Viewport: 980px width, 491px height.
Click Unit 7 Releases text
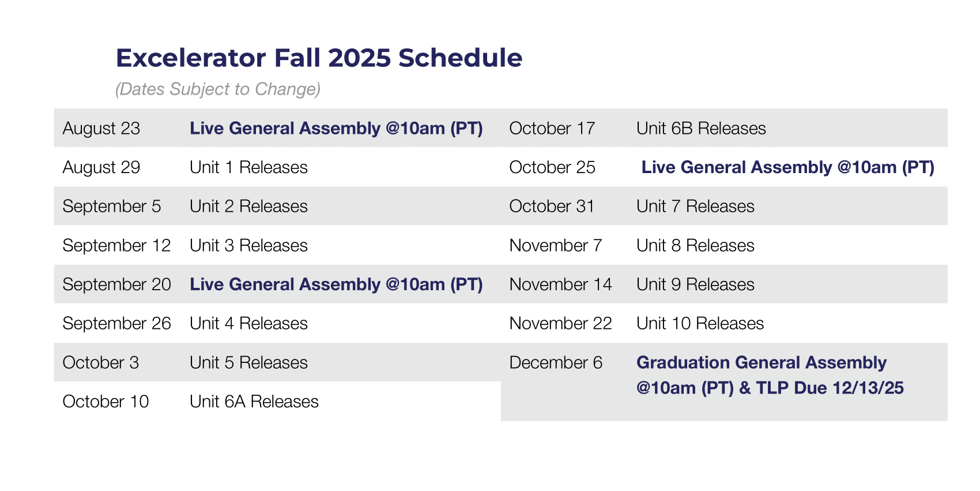coord(695,206)
